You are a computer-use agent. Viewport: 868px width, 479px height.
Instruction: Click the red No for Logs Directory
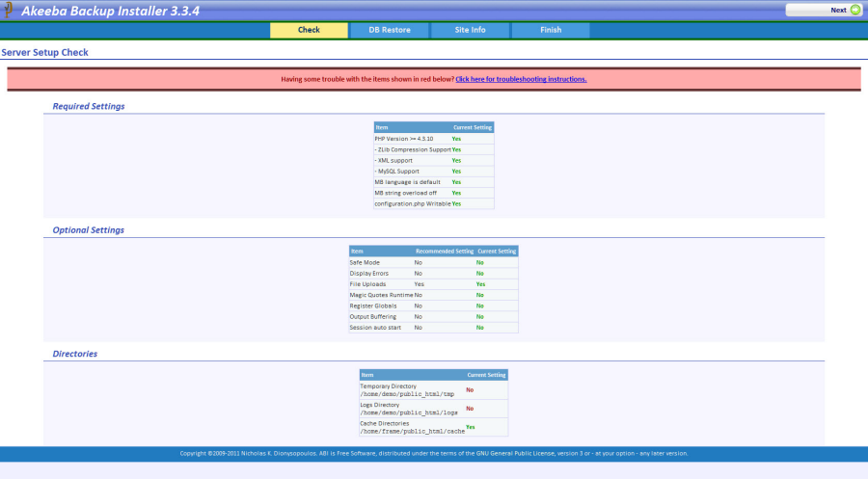pyautogui.click(x=470, y=409)
